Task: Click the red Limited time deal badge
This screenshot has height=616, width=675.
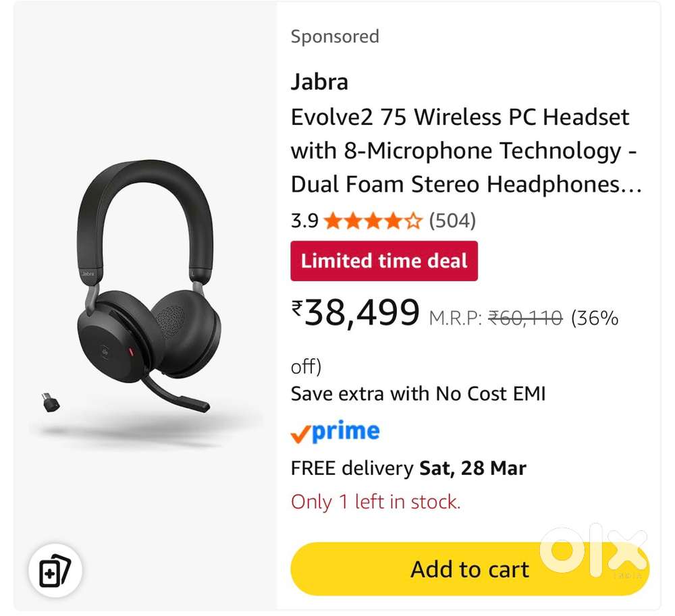Action: [x=384, y=261]
